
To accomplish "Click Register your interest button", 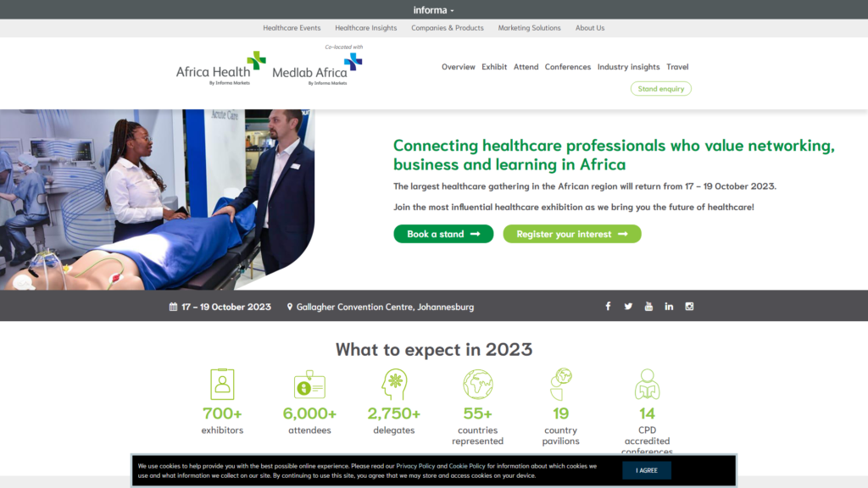I will click(572, 234).
